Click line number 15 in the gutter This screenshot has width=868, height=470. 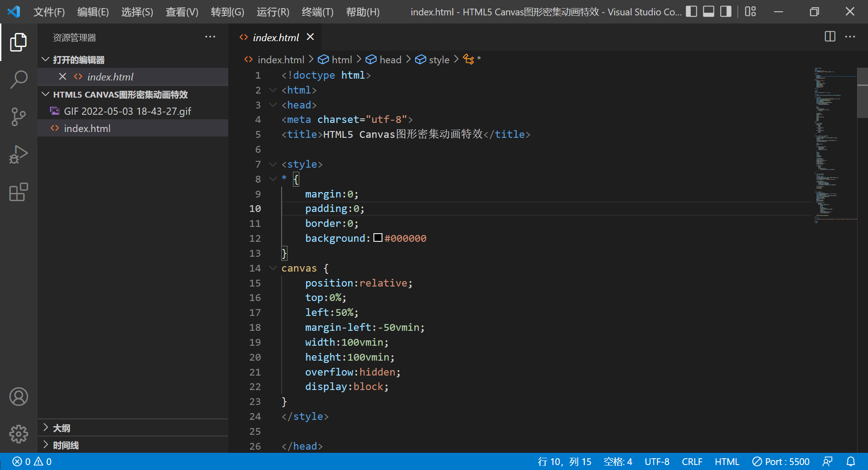[255, 283]
